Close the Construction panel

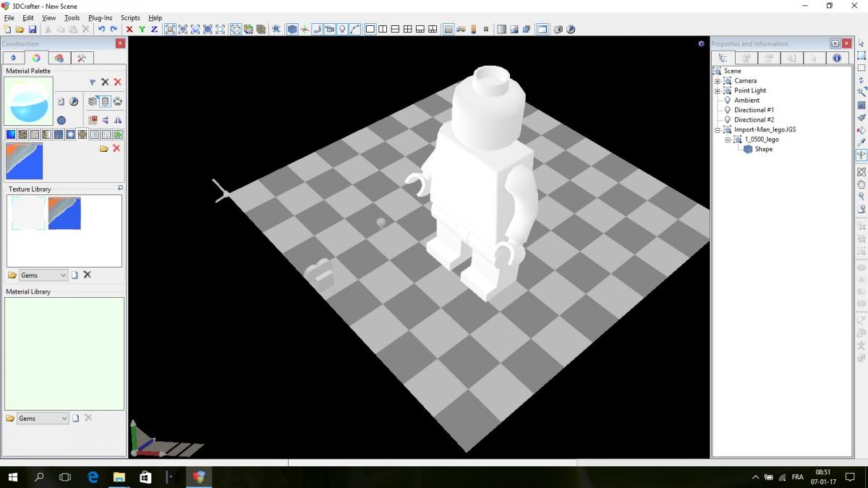120,43
